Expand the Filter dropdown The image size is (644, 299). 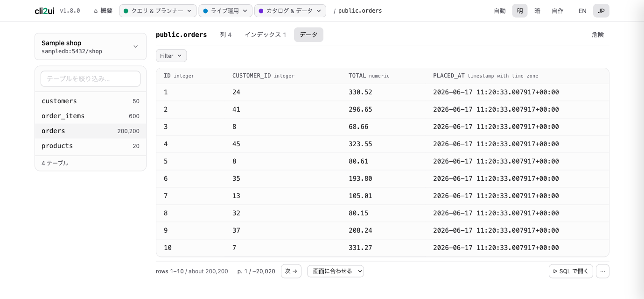(171, 56)
